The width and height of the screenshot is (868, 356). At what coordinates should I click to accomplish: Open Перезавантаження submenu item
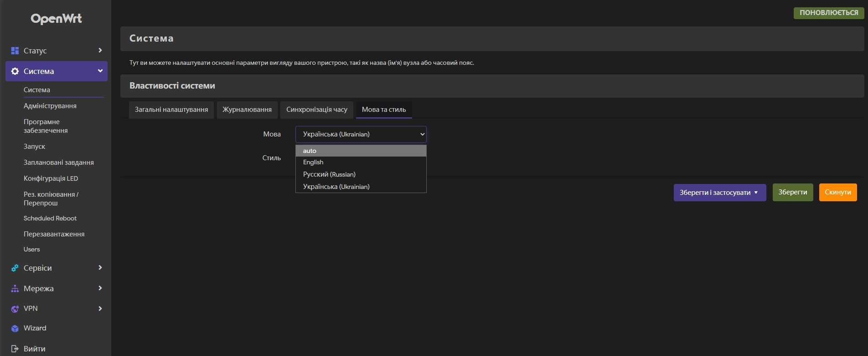coord(54,234)
